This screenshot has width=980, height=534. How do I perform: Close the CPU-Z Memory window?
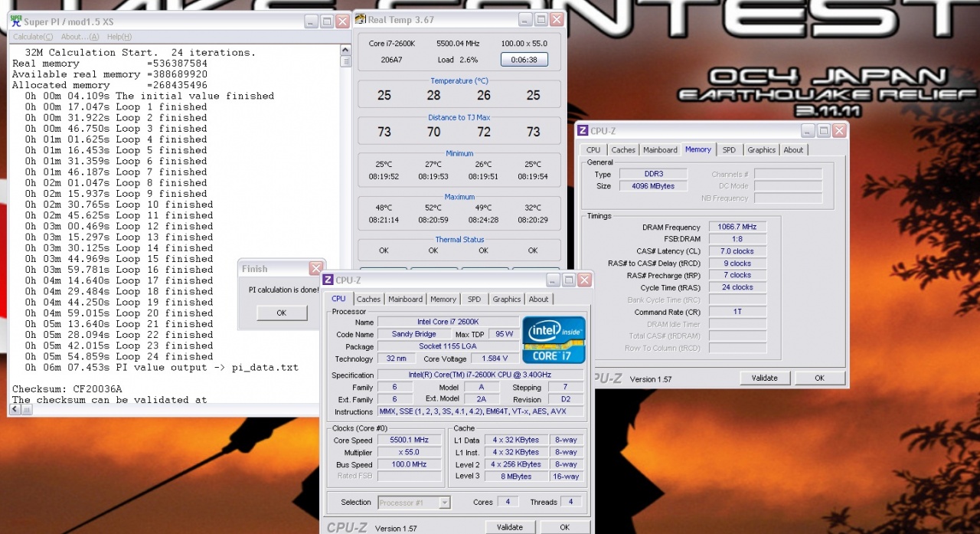pyautogui.click(x=840, y=131)
